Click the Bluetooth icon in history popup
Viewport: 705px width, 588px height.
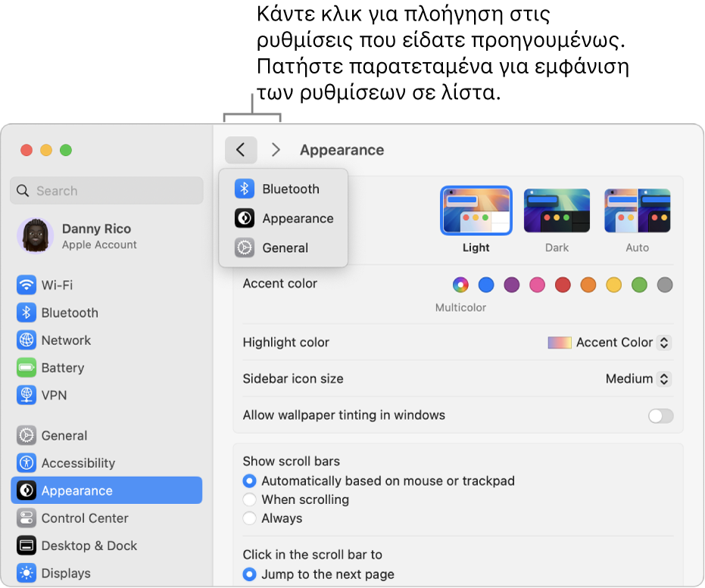coord(245,189)
